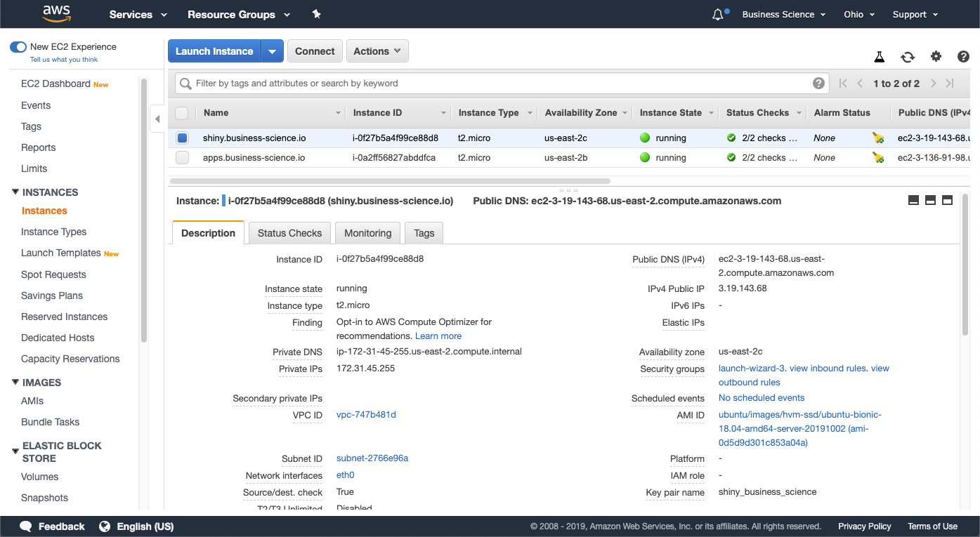Open Spot Requests in sidebar
The width and height of the screenshot is (980, 537).
53,274
